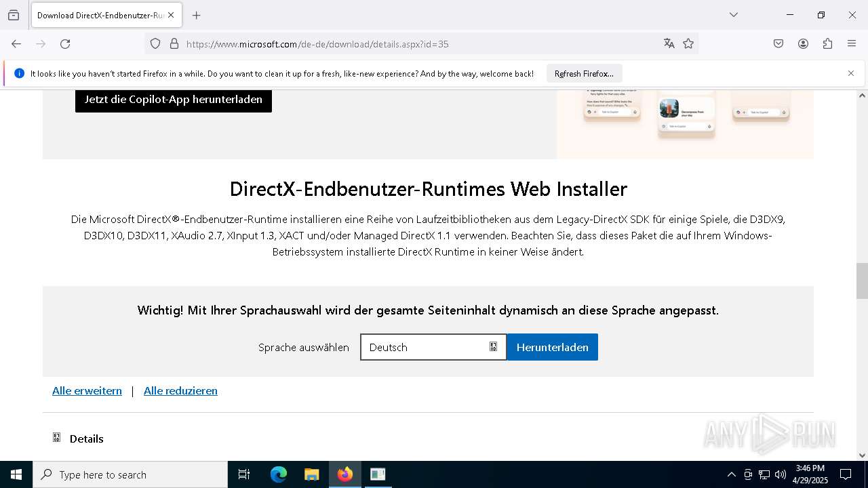
Task: Reload the current page
Action: 65,44
